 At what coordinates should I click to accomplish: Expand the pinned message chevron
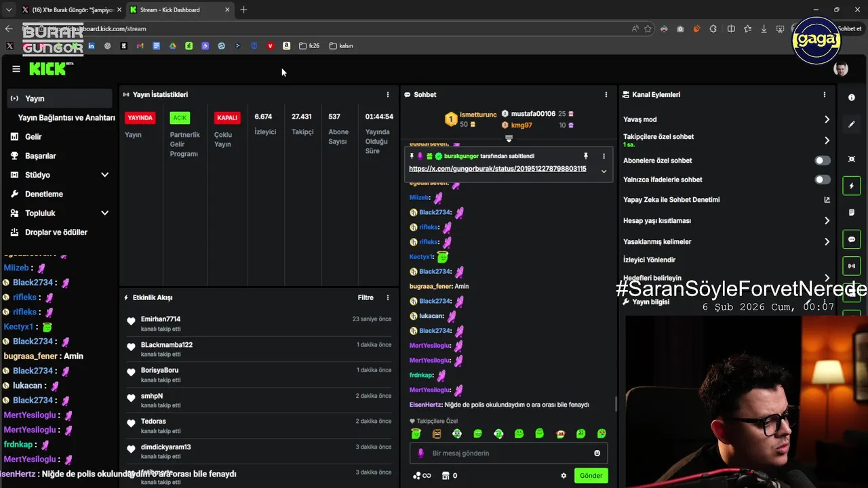click(604, 171)
